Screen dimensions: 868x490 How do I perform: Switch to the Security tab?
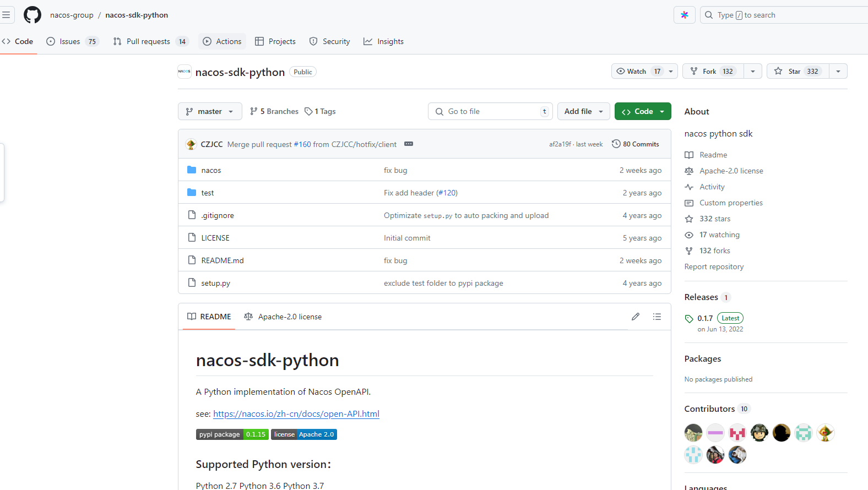pyautogui.click(x=329, y=41)
